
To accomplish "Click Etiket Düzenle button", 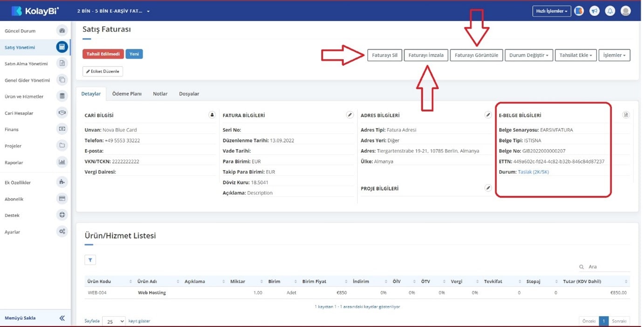I will point(103,71).
